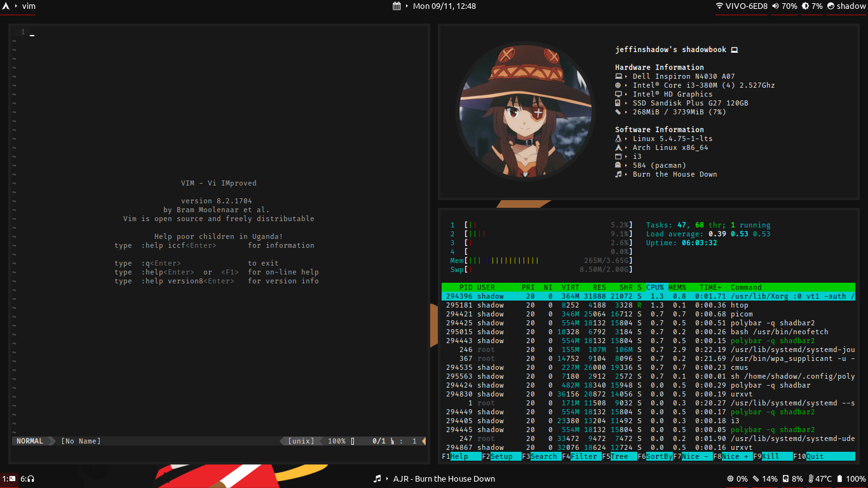Click the monitor icon beside Intel HD Graphics

coord(618,94)
